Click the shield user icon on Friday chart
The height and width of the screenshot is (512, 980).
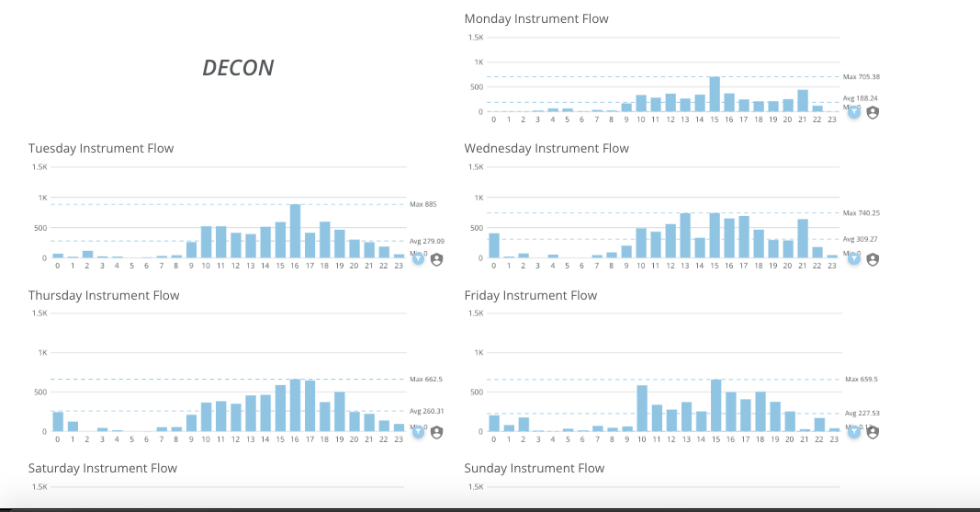coord(873,433)
